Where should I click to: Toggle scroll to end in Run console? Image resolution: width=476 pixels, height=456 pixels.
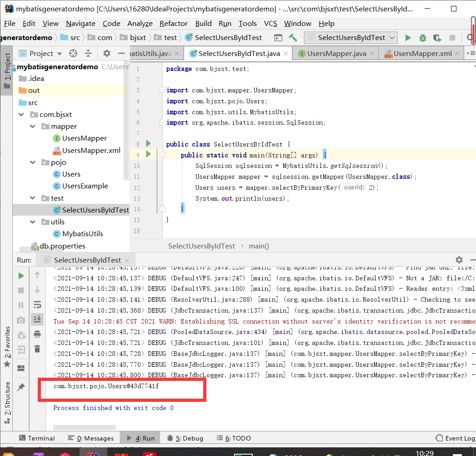tap(37, 319)
